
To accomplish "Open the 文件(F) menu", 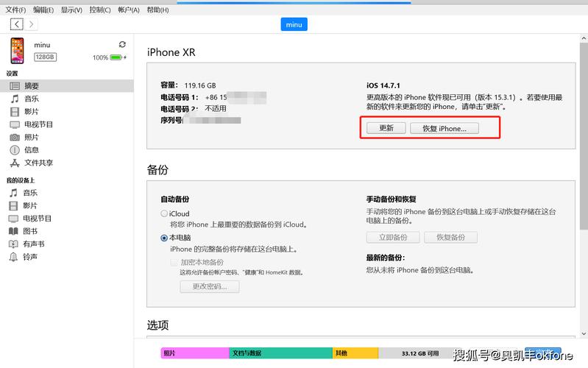I will point(15,10).
